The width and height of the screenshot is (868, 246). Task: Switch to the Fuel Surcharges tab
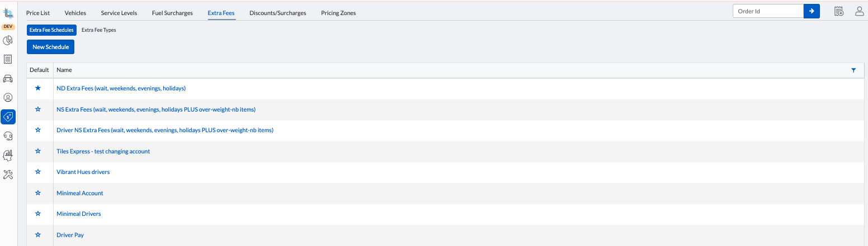[172, 13]
